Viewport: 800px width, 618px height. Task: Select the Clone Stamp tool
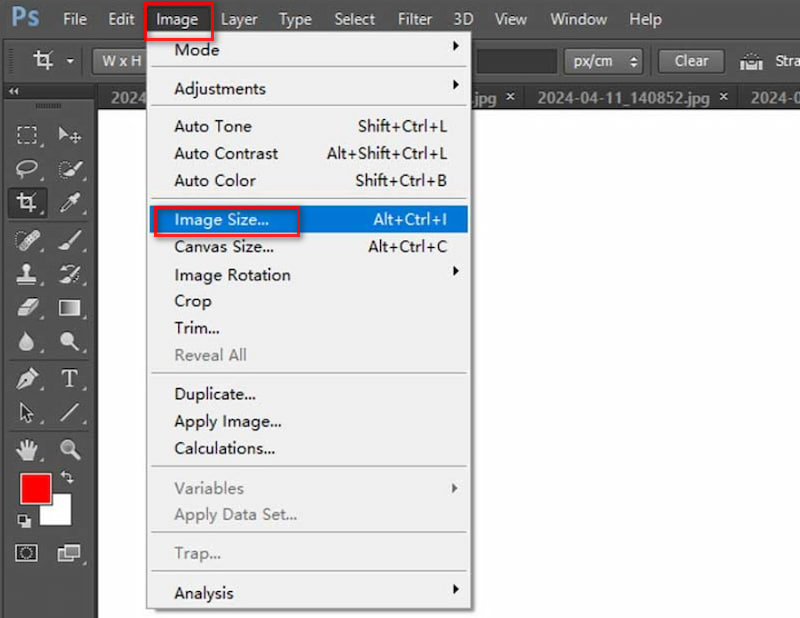(27, 275)
